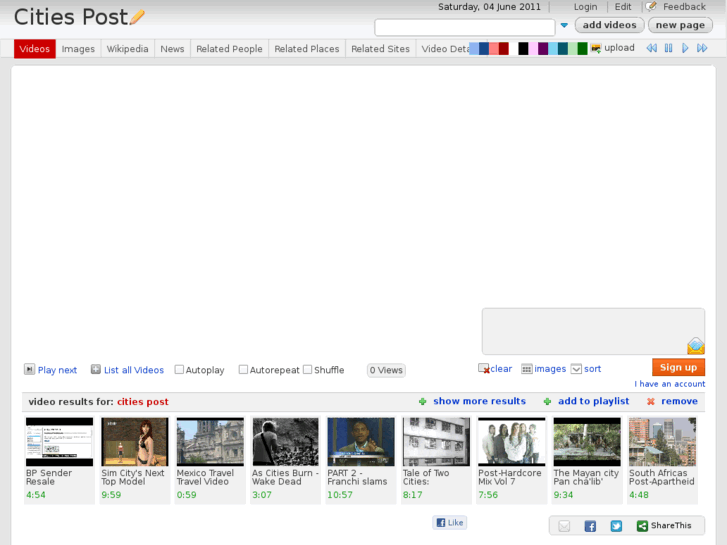Skip back with the rewind icon
This screenshot has height=545, width=727.
click(651, 48)
